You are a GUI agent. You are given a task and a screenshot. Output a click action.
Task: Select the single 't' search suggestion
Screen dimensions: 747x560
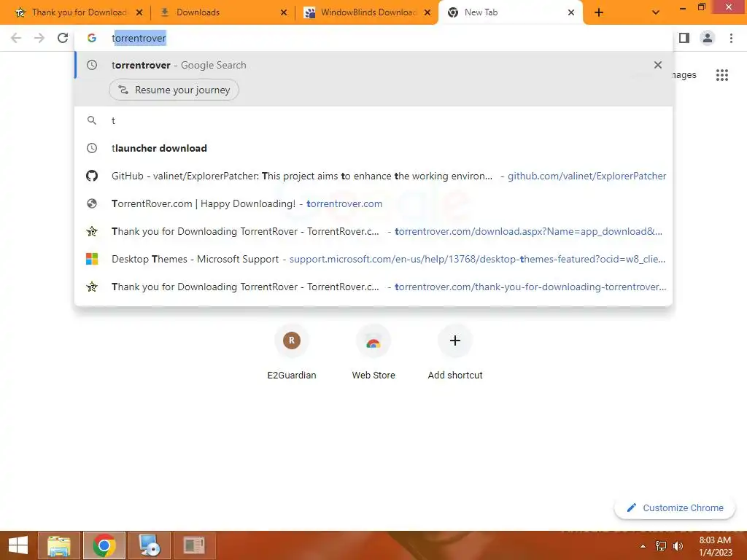coord(373,120)
